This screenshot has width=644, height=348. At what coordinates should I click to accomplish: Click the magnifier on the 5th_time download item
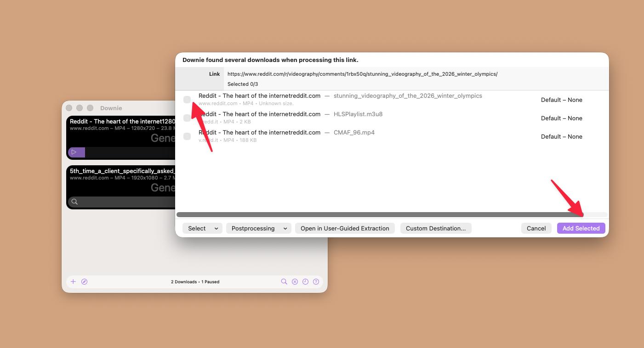coord(74,202)
